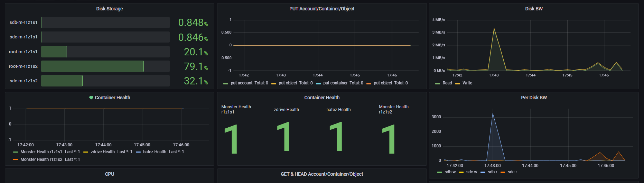Click the put account legend color marker
Image resolution: width=644 pixels, height=183 pixels.
click(226, 83)
